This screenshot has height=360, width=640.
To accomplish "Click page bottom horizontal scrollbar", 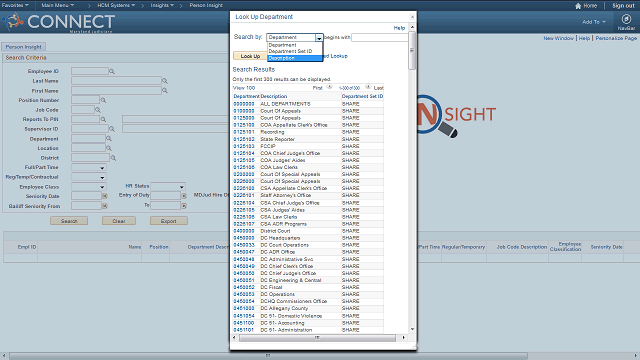I will pyautogui.click(x=268, y=356).
